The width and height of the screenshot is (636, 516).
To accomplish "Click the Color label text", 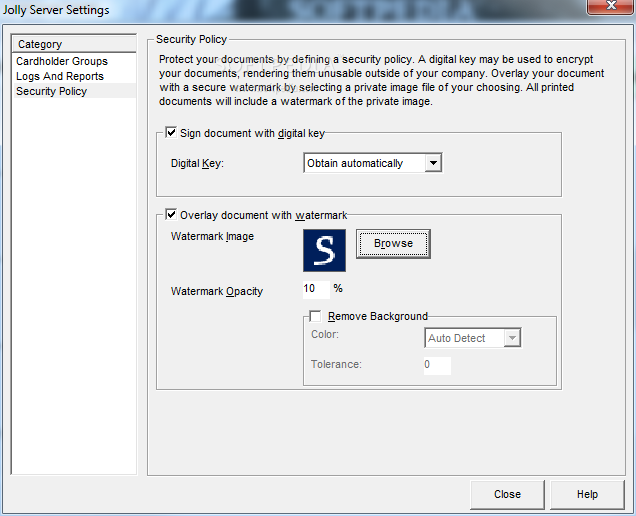I will tap(325, 334).
